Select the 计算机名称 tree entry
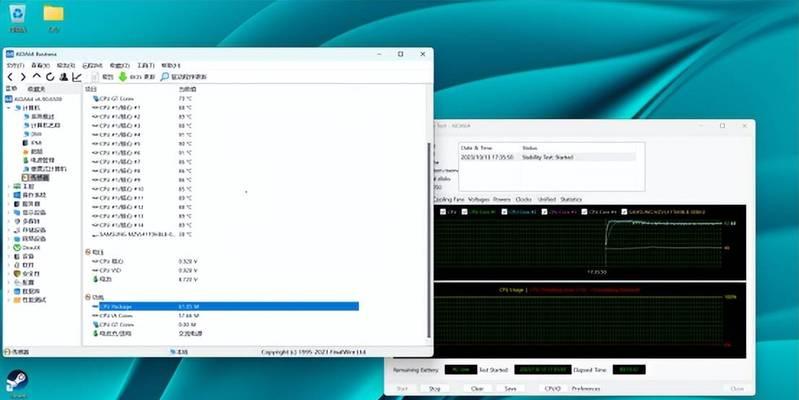The height and width of the screenshot is (400, 799). (x=42, y=125)
